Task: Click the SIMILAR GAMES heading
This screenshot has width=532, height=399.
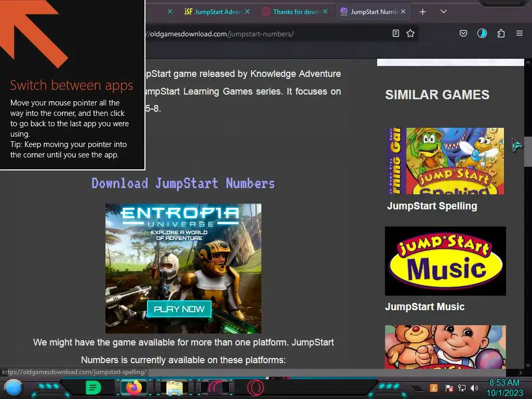Action: (x=437, y=95)
